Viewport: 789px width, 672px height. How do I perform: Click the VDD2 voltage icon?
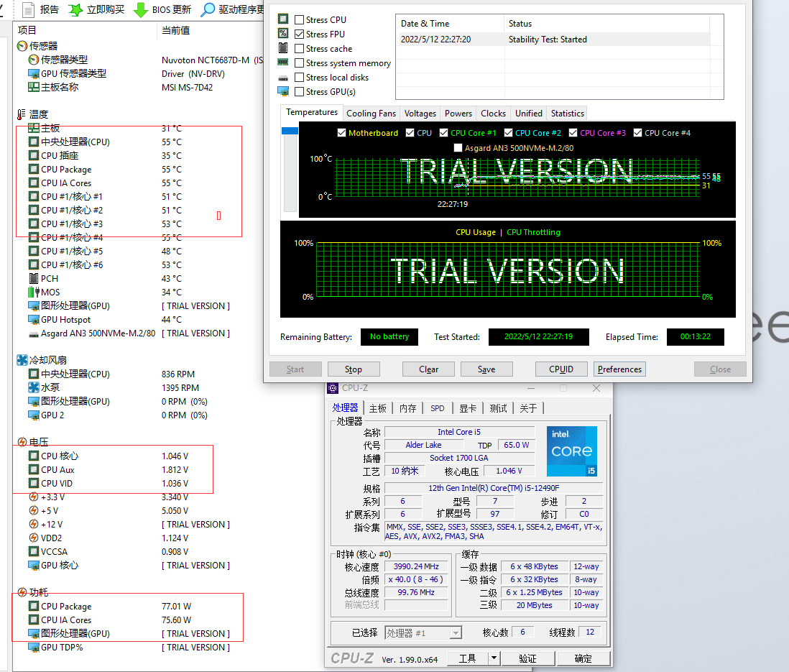pos(34,538)
